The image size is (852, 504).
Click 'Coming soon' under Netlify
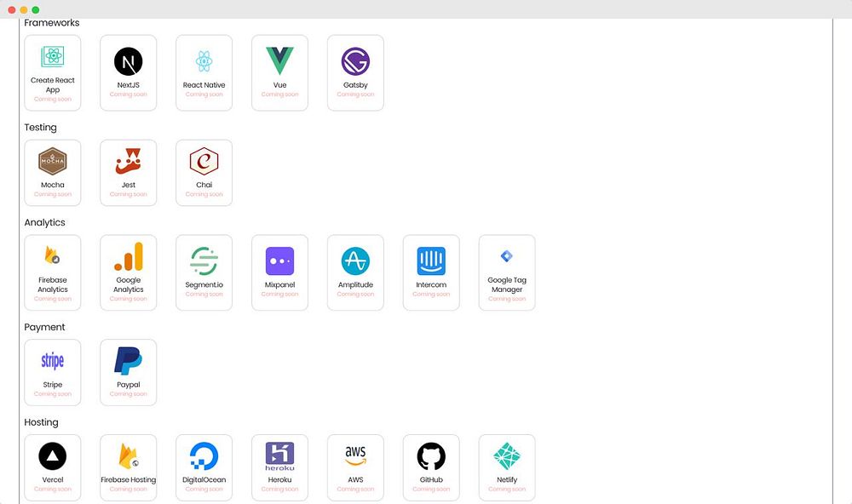[507, 489]
